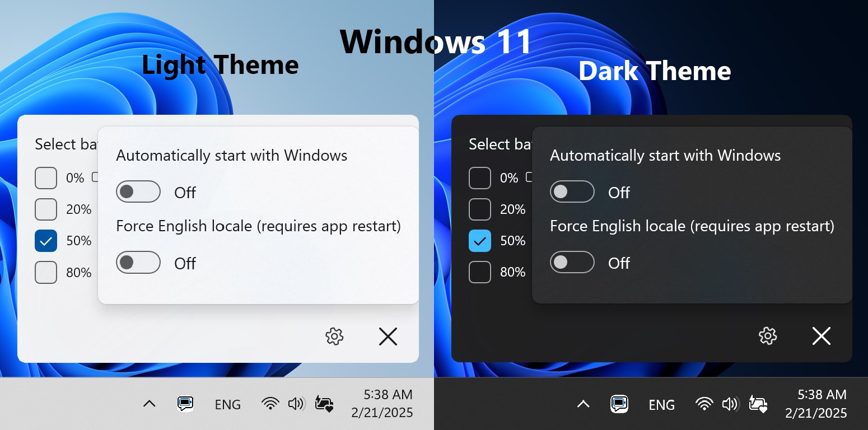Click the volume speaker icon, light taskbar

point(296,404)
